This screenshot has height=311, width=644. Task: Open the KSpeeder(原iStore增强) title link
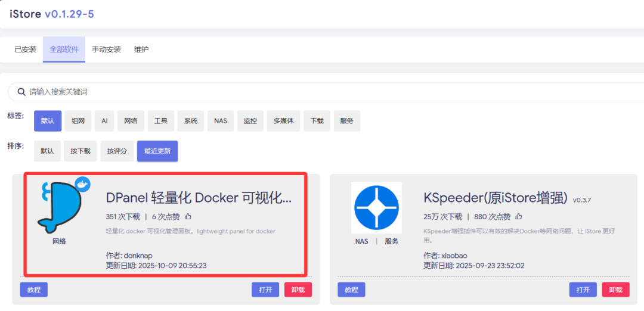pyautogui.click(x=495, y=198)
